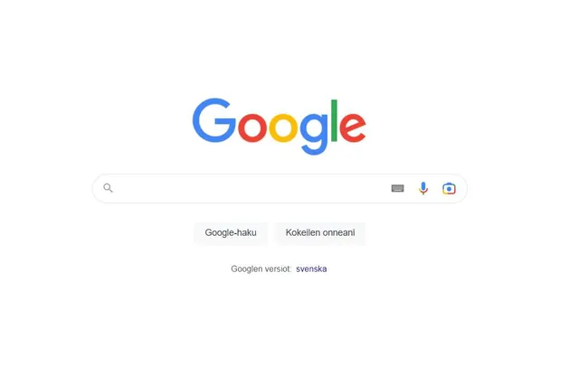
Task: Click the blue capital G in logo
Action: 213,120
